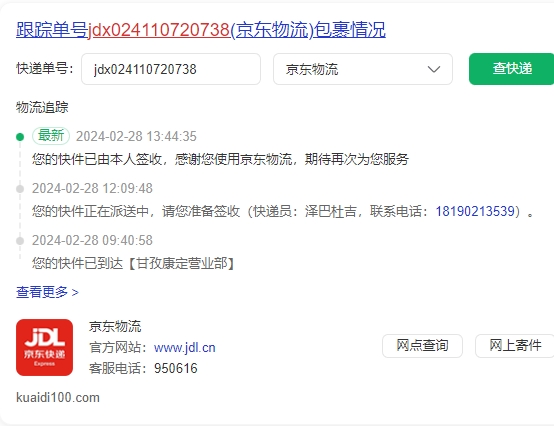The image size is (554, 426).
Task: Click the 查快递 green search button
Action: click(512, 69)
